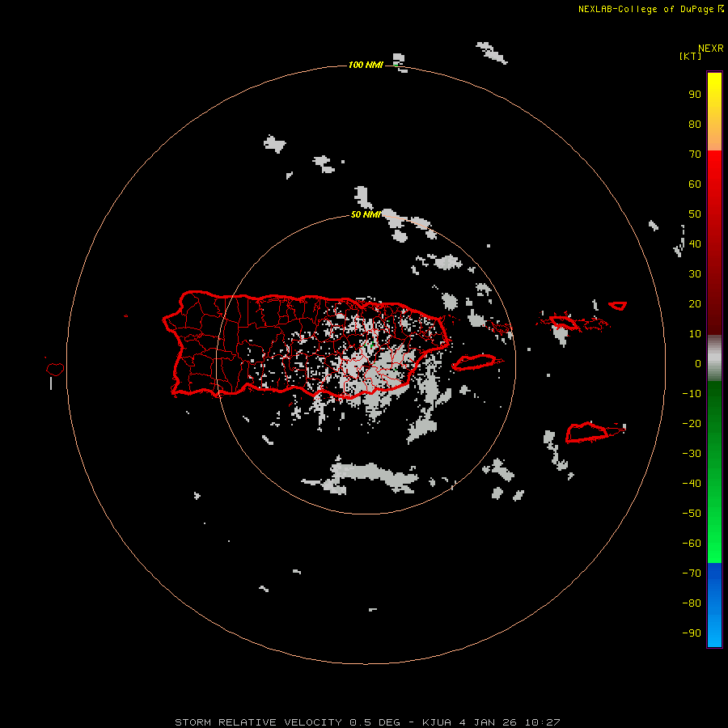
Task: Click the Mona island outline at far west
Action: [x=55, y=369]
